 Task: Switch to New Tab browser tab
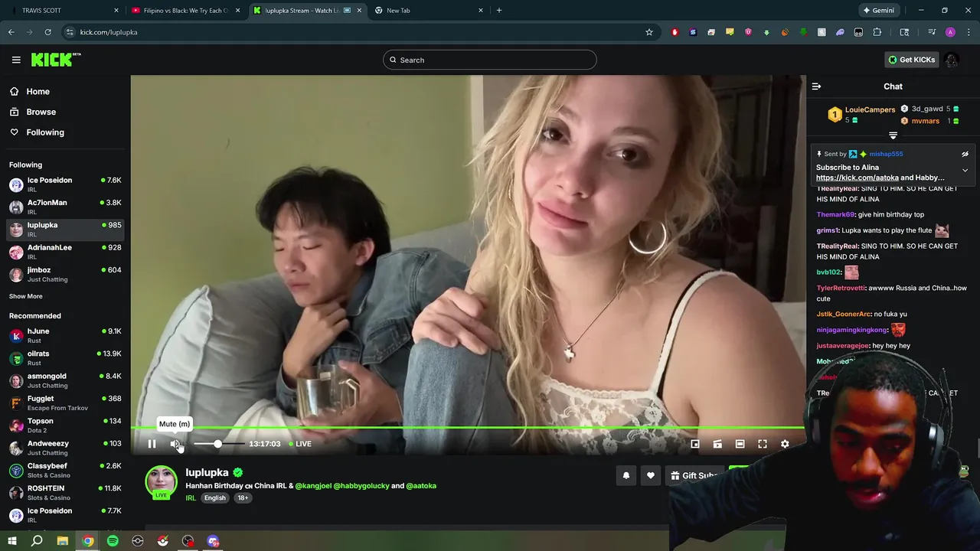click(x=429, y=10)
